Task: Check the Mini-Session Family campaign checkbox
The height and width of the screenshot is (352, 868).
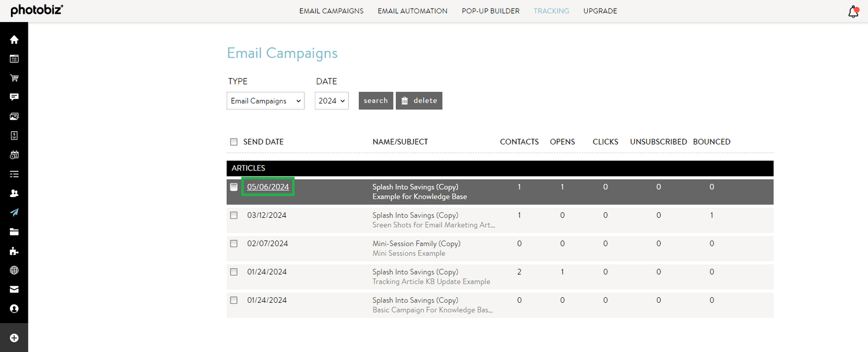Action: point(234,243)
